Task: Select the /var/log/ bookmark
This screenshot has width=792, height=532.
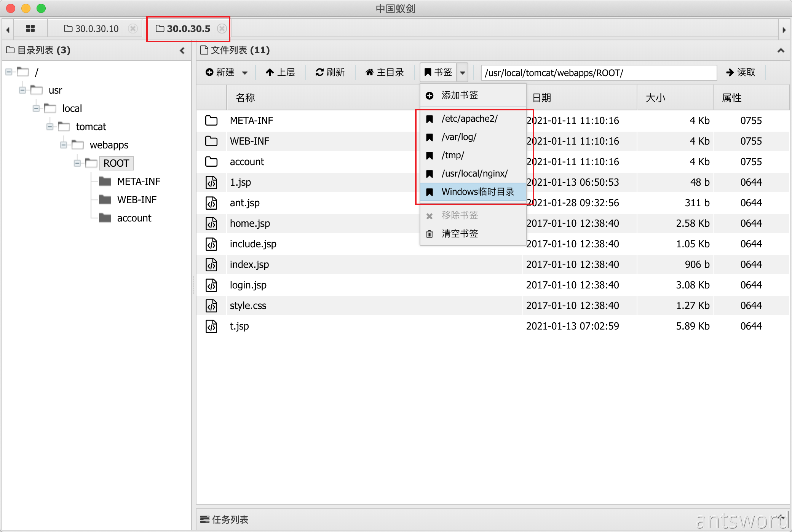Action: (459, 137)
